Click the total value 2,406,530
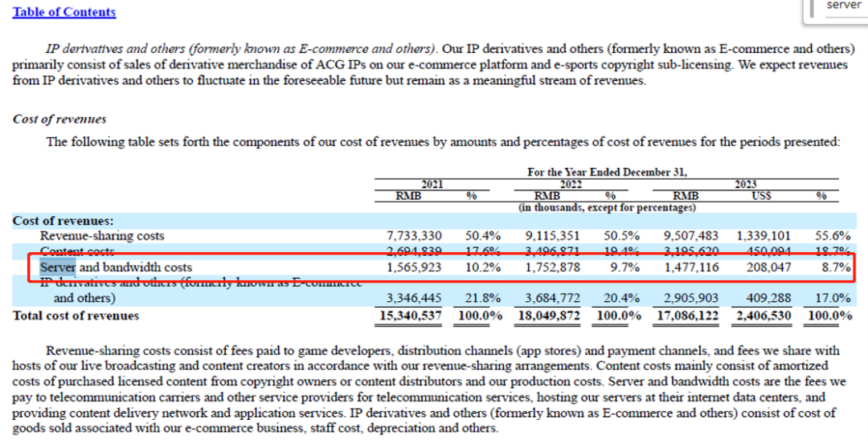 [x=764, y=316]
